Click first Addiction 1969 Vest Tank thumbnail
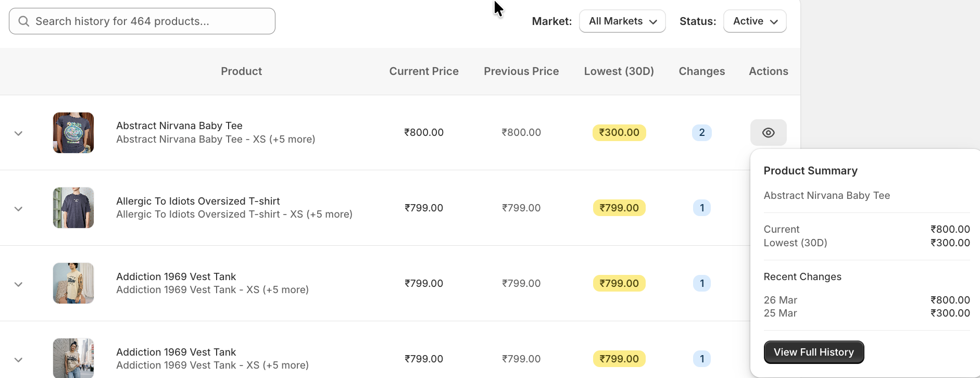The image size is (980, 378). 73,283
